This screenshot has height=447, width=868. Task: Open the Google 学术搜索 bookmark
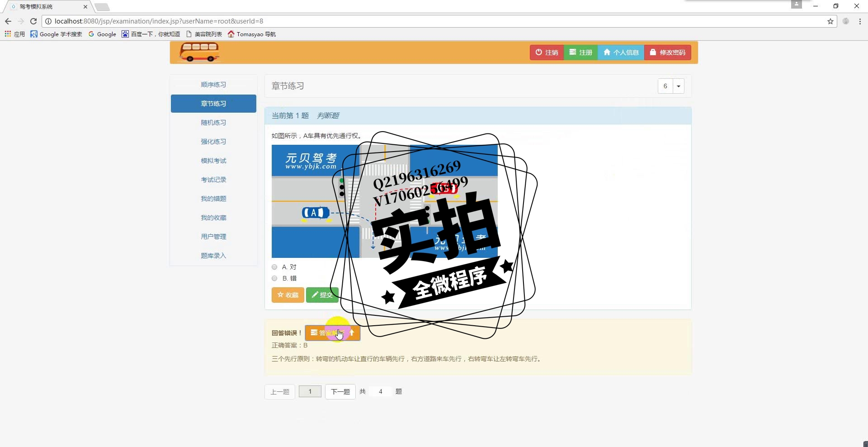(x=57, y=34)
